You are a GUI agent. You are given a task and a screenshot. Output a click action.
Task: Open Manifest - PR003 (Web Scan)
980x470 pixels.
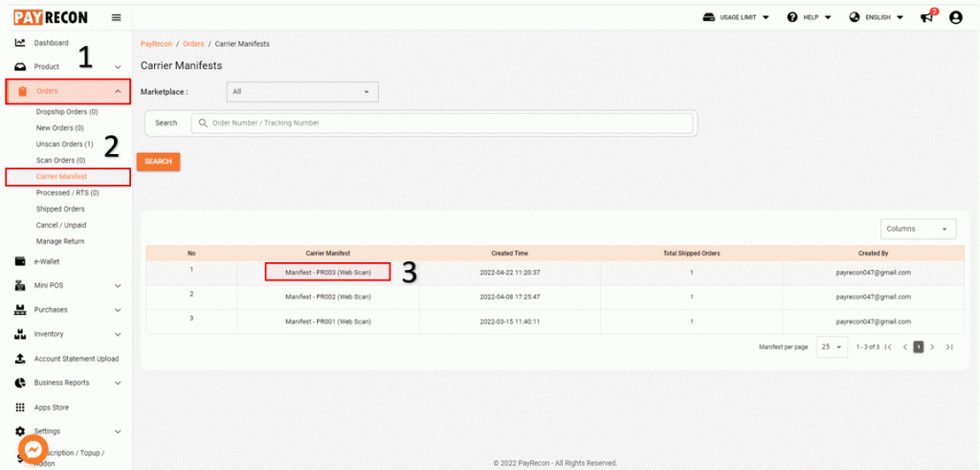[328, 273]
